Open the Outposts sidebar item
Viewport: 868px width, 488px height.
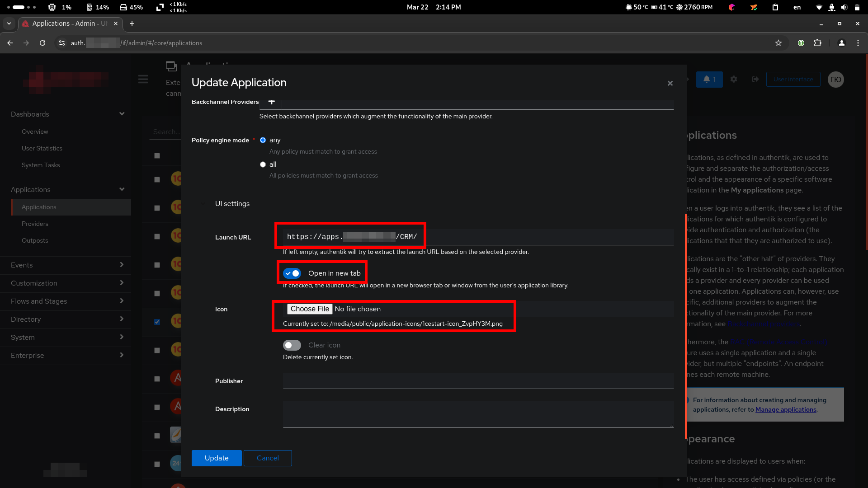tap(35, 241)
